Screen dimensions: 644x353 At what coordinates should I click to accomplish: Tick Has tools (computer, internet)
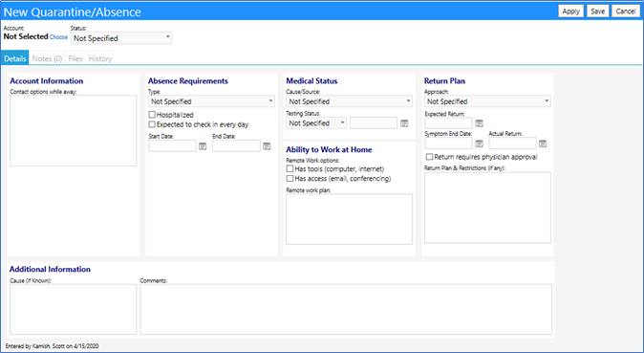coord(290,168)
